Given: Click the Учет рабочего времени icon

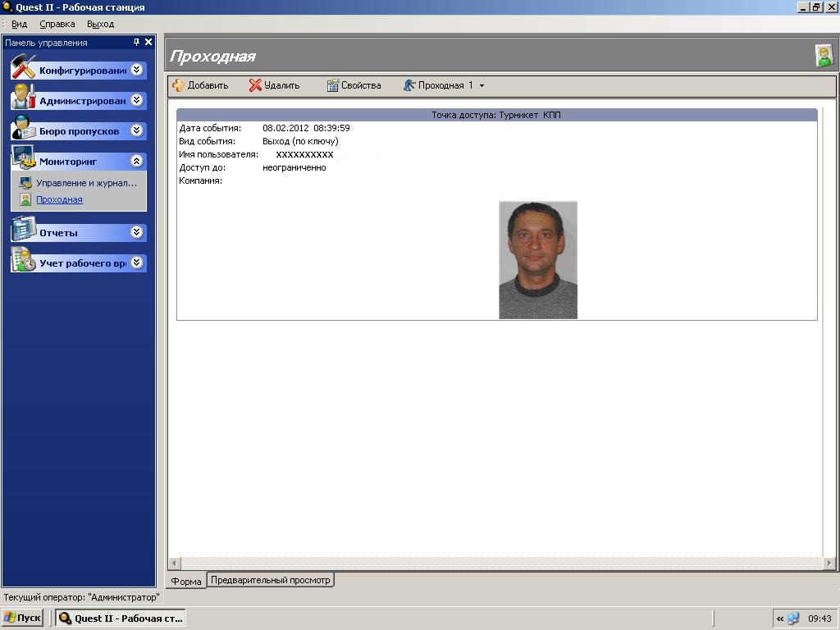Looking at the screenshot, I should pos(23,261).
